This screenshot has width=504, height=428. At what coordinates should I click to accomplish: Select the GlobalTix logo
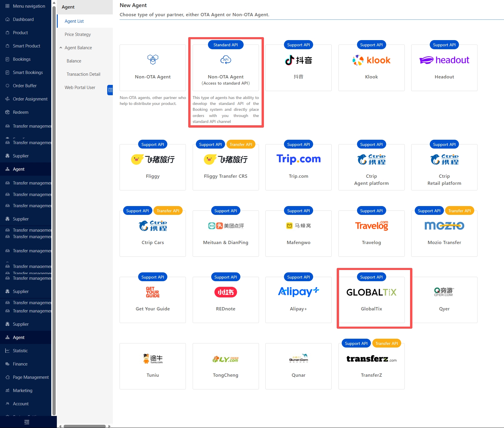(371, 292)
